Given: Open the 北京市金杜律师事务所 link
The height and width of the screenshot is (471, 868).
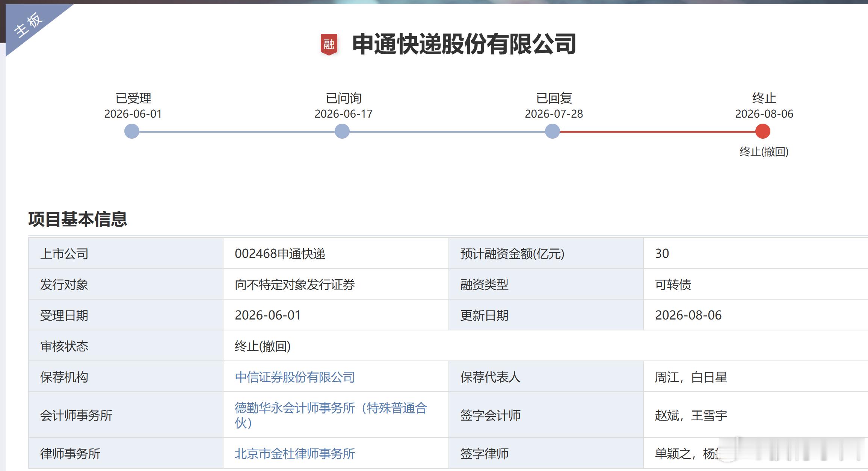Looking at the screenshot, I should (x=295, y=454).
